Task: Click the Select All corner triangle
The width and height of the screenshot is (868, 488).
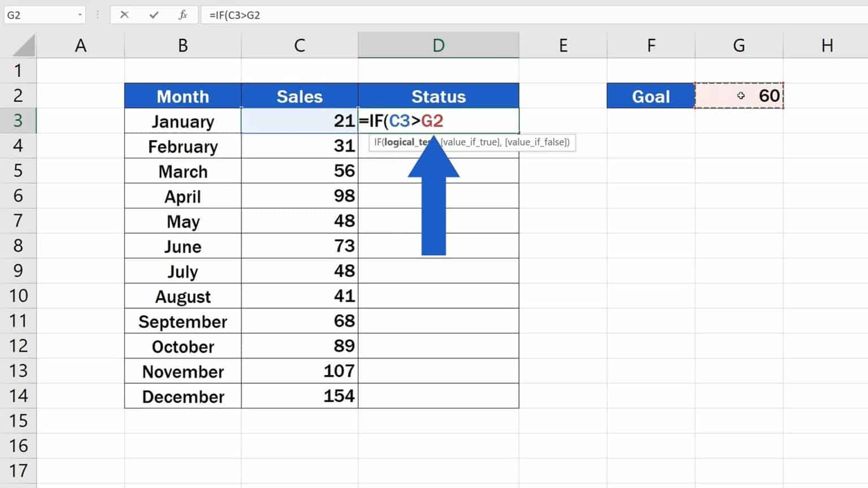Action: pyautogui.click(x=23, y=45)
